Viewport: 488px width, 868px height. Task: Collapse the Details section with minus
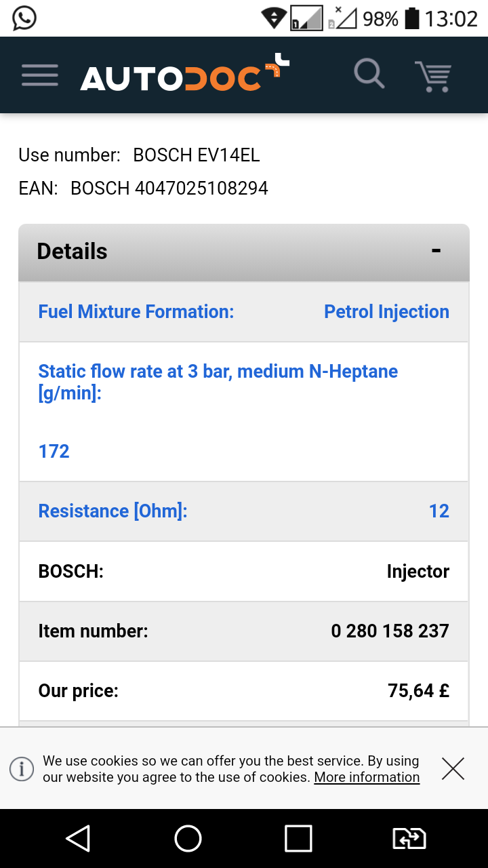436,251
